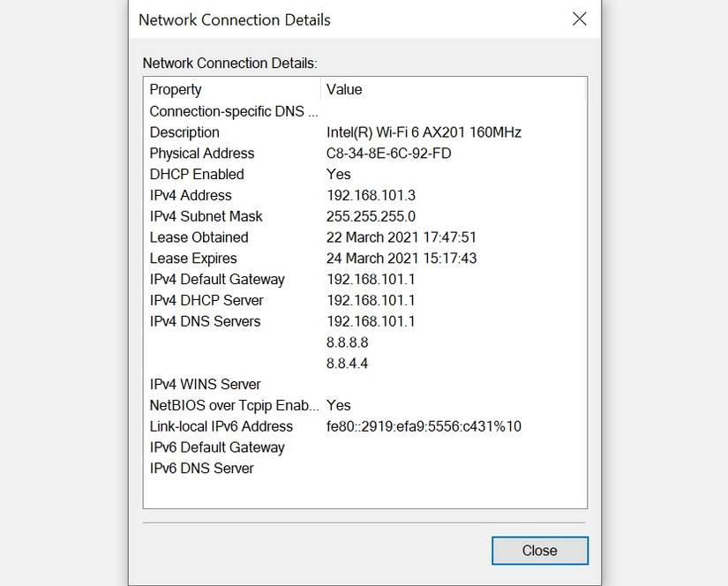The image size is (728, 586).
Task: Select the Lease Obtained label
Action: pos(199,237)
